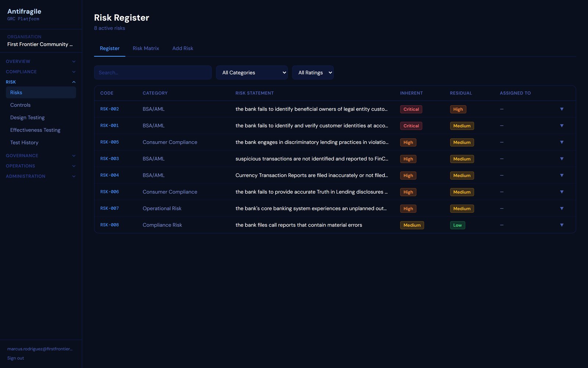Expand row RSK-007 details arrow

coord(562,208)
